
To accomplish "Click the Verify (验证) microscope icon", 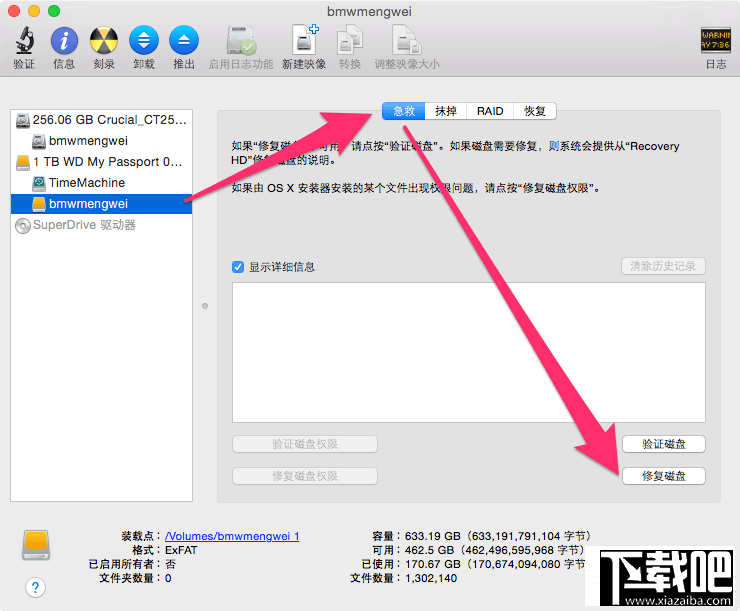I will (x=24, y=40).
